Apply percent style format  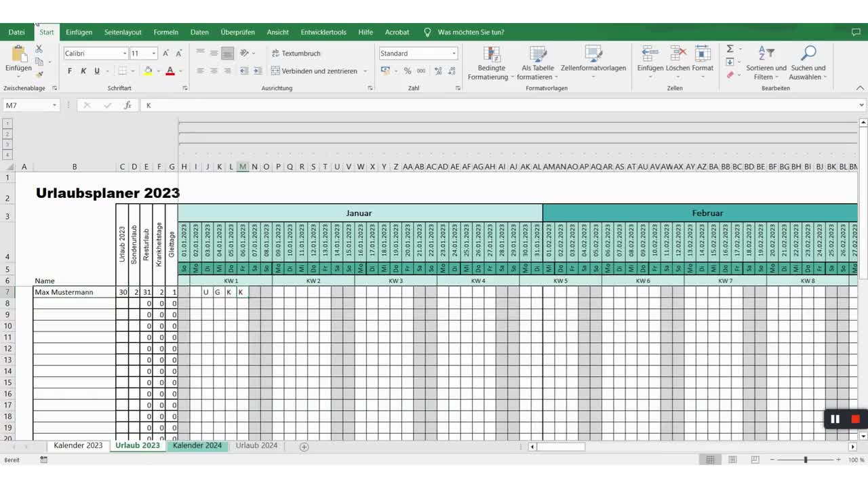[x=408, y=71]
